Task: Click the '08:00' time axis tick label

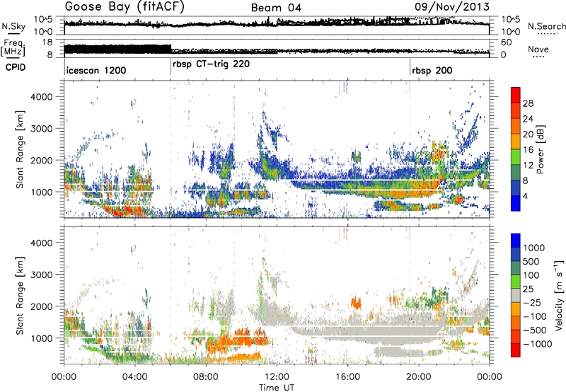Action: pyautogui.click(x=206, y=377)
